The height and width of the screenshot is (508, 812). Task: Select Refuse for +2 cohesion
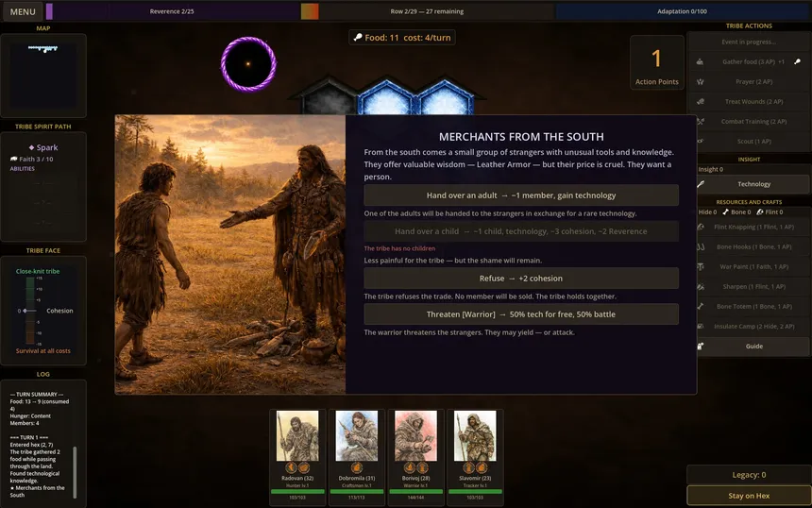[x=521, y=279]
